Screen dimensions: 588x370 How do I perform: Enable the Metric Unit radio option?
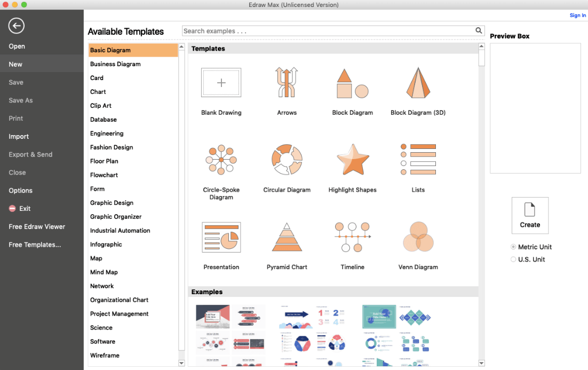click(513, 247)
